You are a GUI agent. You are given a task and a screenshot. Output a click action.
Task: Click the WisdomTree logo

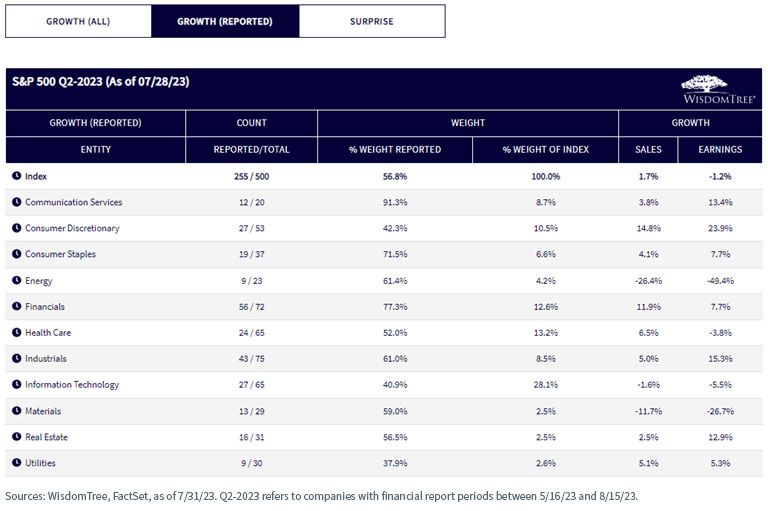[718, 89]
